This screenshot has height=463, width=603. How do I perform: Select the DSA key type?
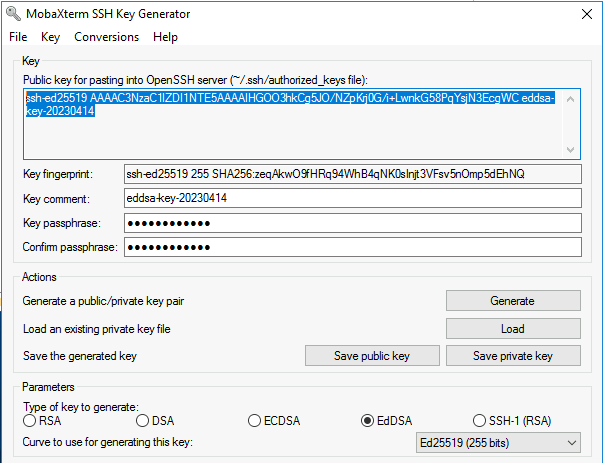pyautogui.click(x=155, y=421)
